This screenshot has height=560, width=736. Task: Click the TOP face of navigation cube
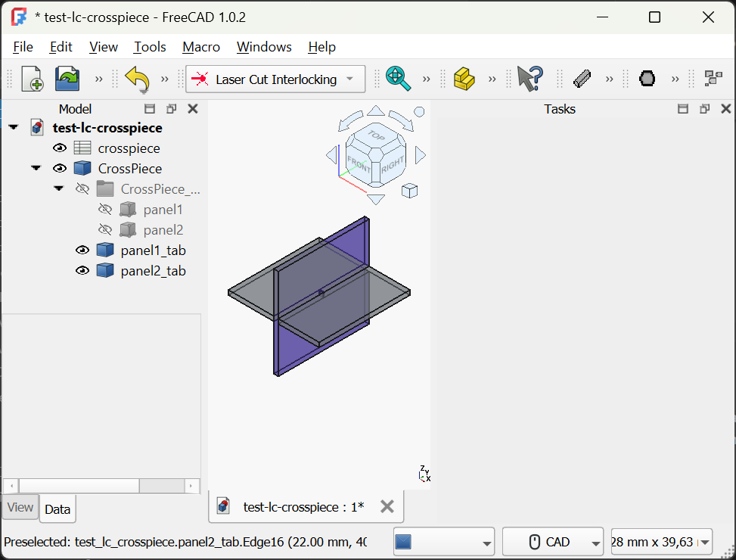[376, 135]
